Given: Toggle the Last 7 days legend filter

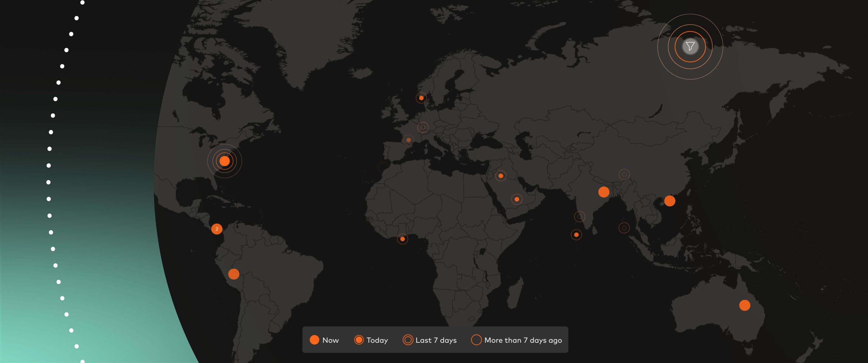Looking at the screenshot, I should (430, 340).
